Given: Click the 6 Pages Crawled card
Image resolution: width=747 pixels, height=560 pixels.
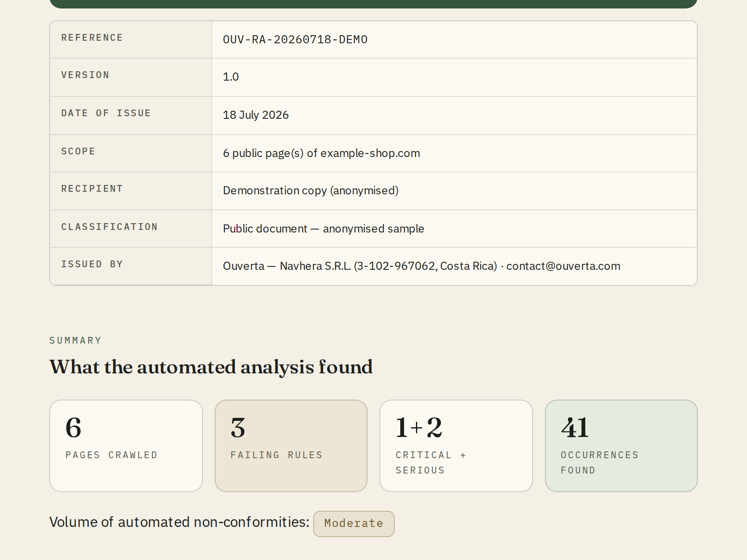Looking at the screenshot, I should (x=126, y=446).
